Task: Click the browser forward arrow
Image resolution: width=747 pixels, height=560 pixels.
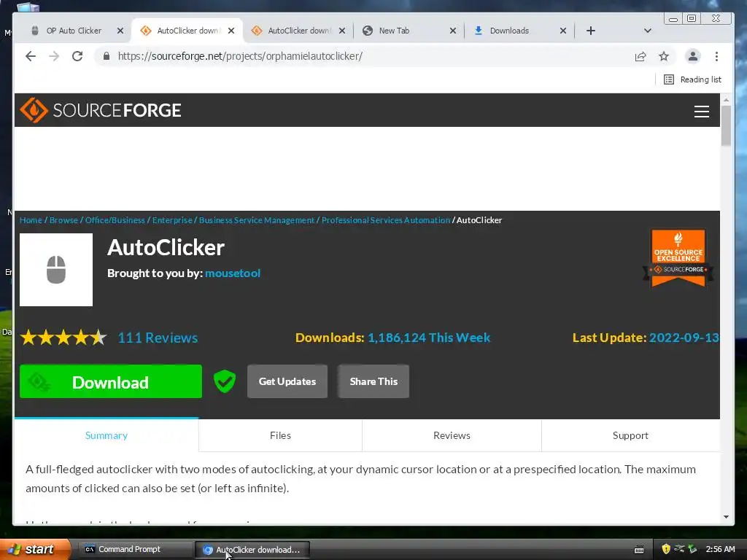Action: 54,56
